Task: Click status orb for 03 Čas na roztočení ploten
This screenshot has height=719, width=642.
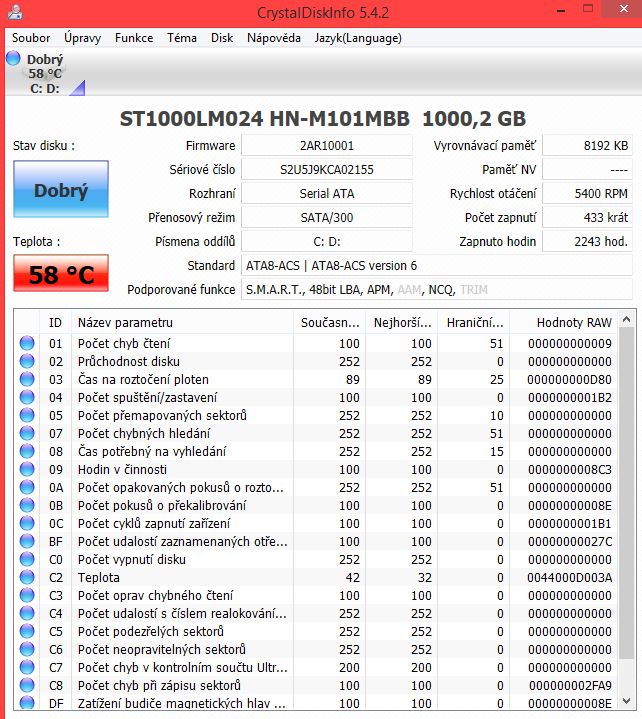Action: (27, 379)
